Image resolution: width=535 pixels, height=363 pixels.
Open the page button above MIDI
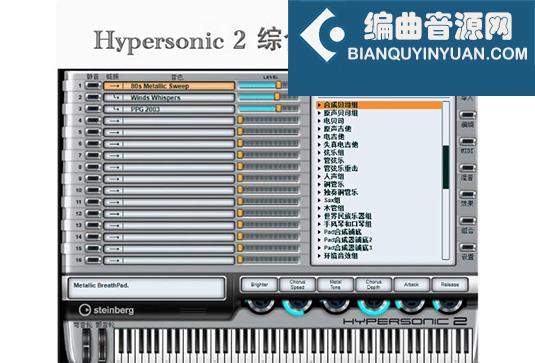click(x=467, y=115)
